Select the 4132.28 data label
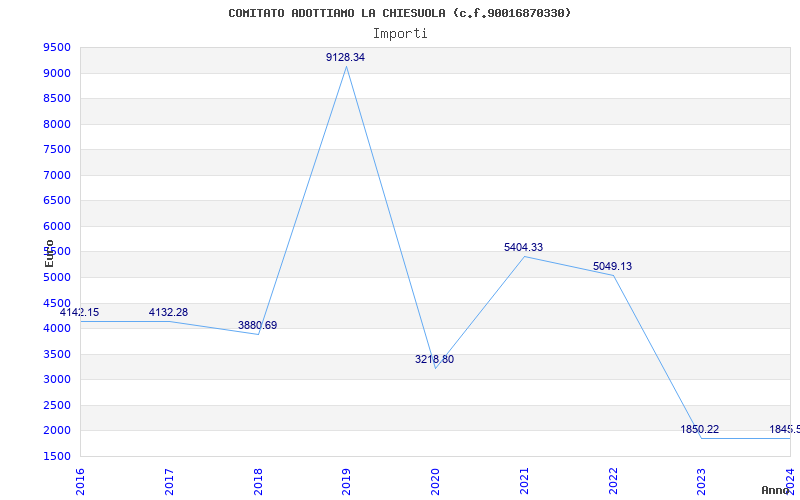 [168, 312]
